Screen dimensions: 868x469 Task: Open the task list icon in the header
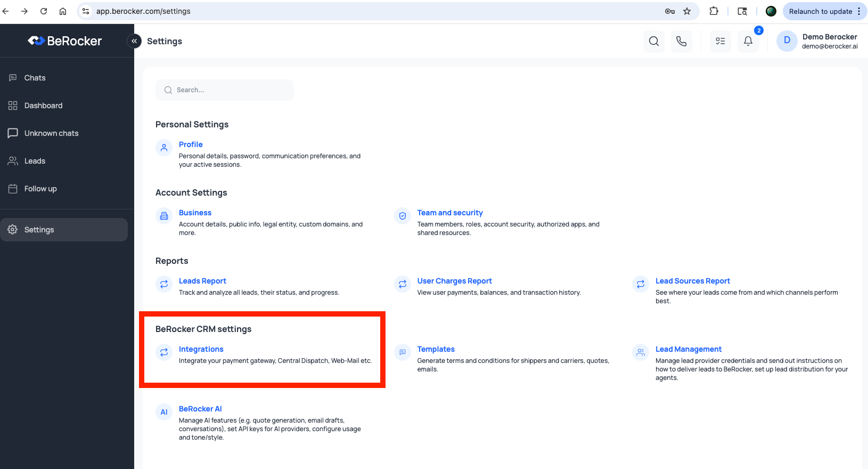coord(720,41)
